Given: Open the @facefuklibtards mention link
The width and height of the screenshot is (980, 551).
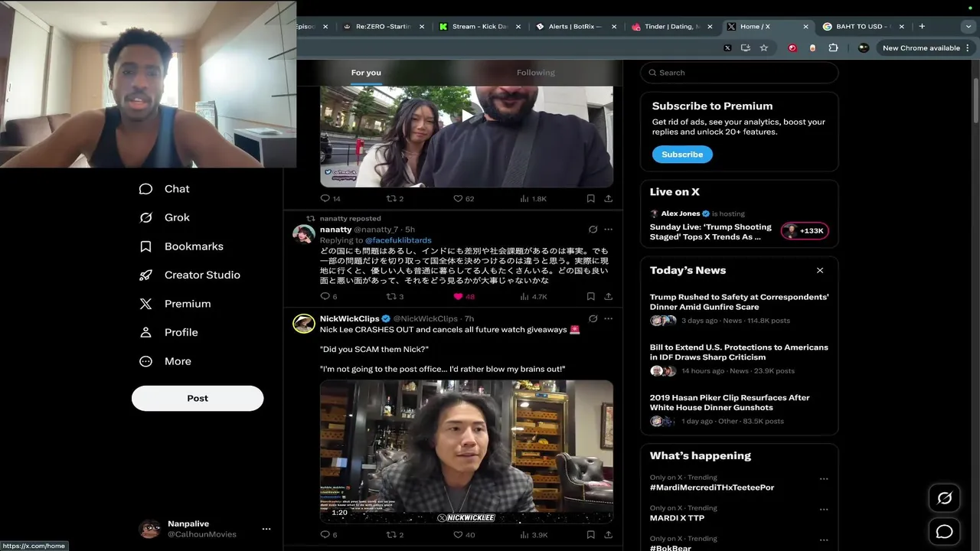Looking at the screenshot, I should 397,240.
